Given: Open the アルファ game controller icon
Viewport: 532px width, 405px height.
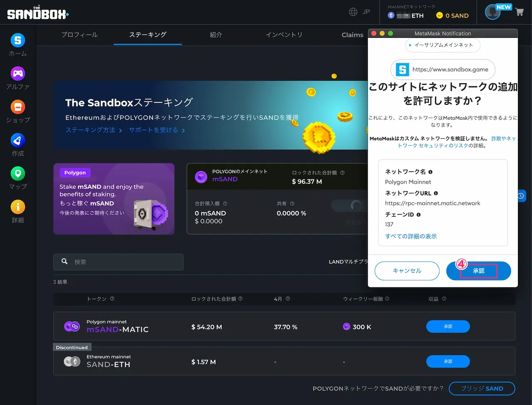Looking at the screenshot, I should coord(18,74).
